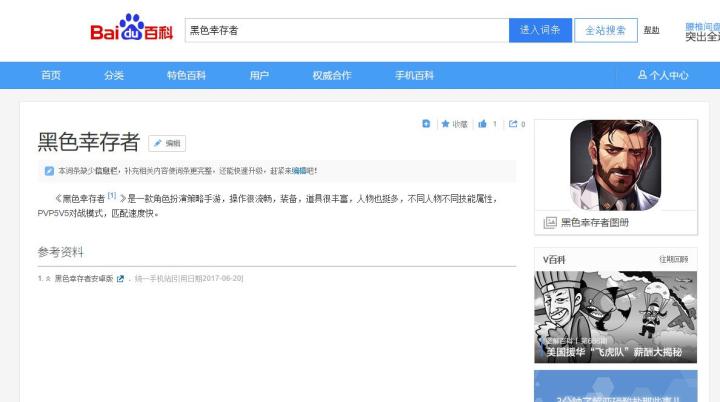Click the notice bar edit icon
Image resolution: width=720 pixels, height=402 pixels.
click(49, 171)
